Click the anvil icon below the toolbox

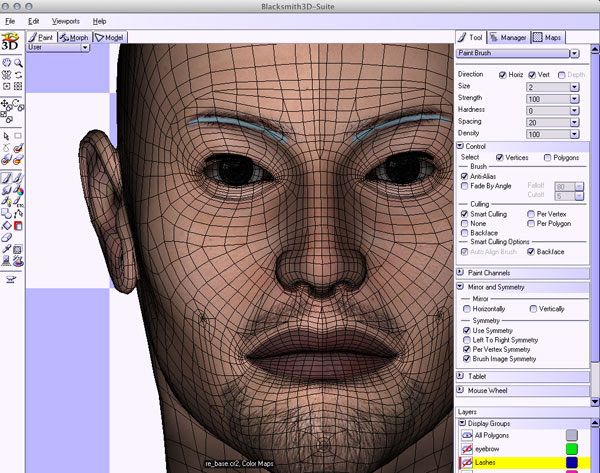12,279
